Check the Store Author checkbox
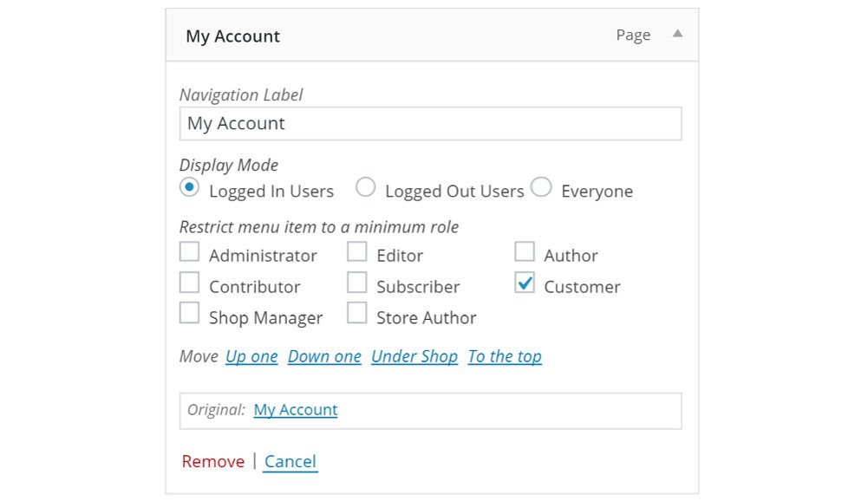This screenshot has width=868, height=501. click(357, 313)
